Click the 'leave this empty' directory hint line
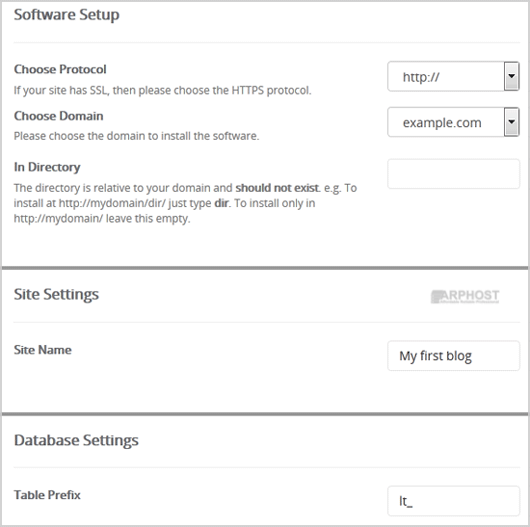The width and height of the screenshot is (530, 527). [x=102, y=219]
